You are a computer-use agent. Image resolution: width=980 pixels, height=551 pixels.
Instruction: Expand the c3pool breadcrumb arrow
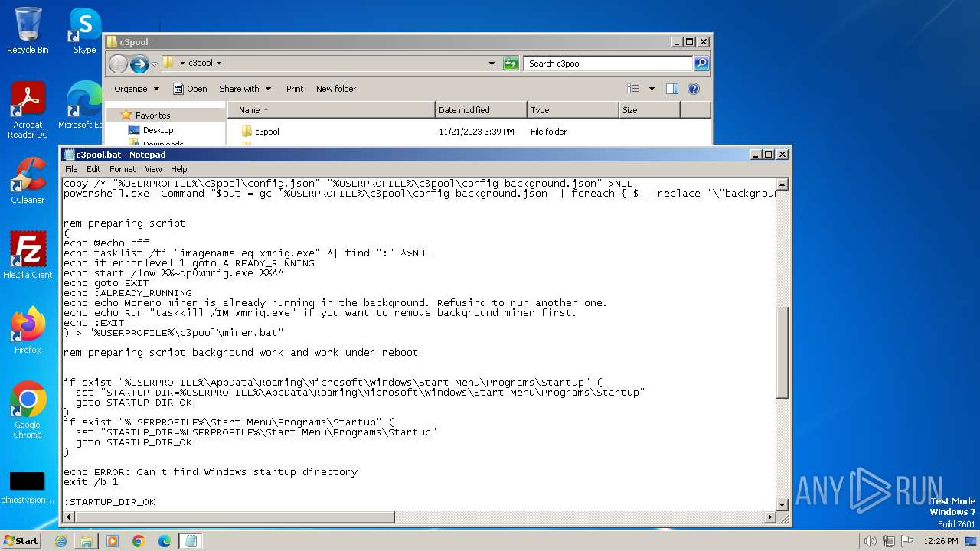pyautogui.click(x=220, y=64)
